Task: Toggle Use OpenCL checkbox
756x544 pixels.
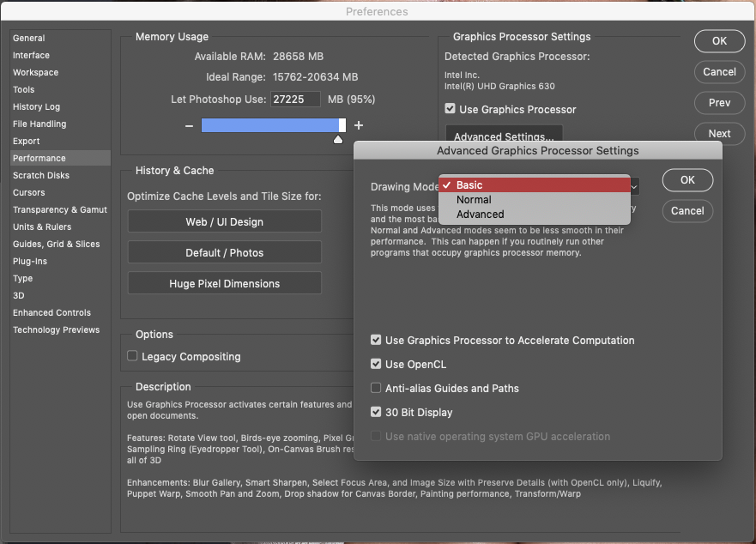Action: (376, 365)
